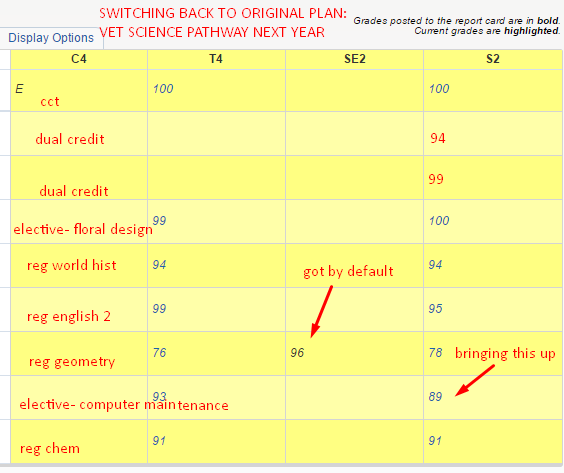Open the 89 grade under S2

435,396
